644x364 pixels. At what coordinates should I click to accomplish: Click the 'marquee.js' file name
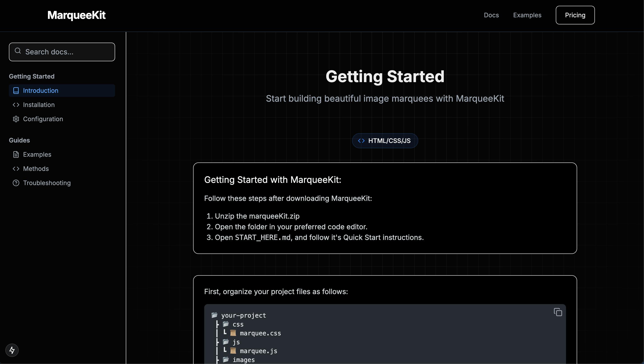point(258,351)
